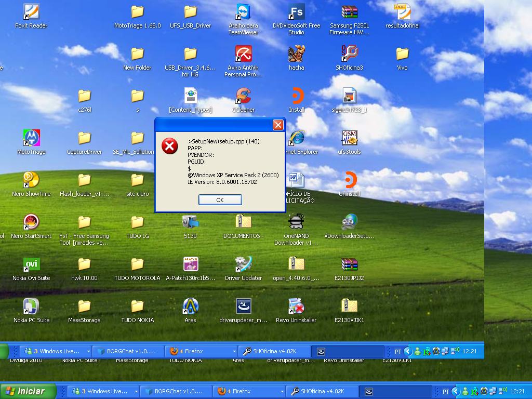Close the setup.cpp error dialog
This screenshot has height=399, width=532.
coord(278,125)
